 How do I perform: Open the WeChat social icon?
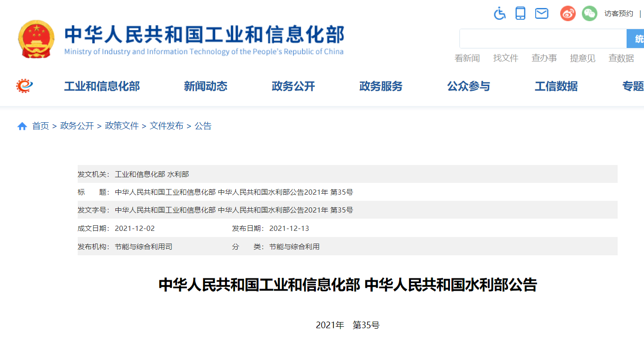[x=589, y=14]
